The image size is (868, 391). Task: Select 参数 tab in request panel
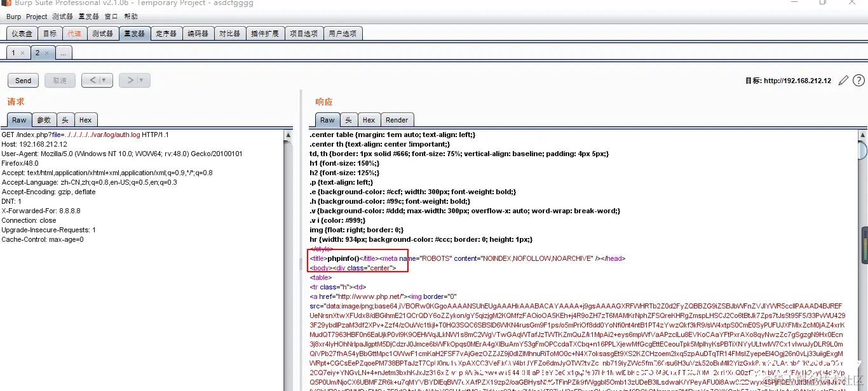click(44, 120)
